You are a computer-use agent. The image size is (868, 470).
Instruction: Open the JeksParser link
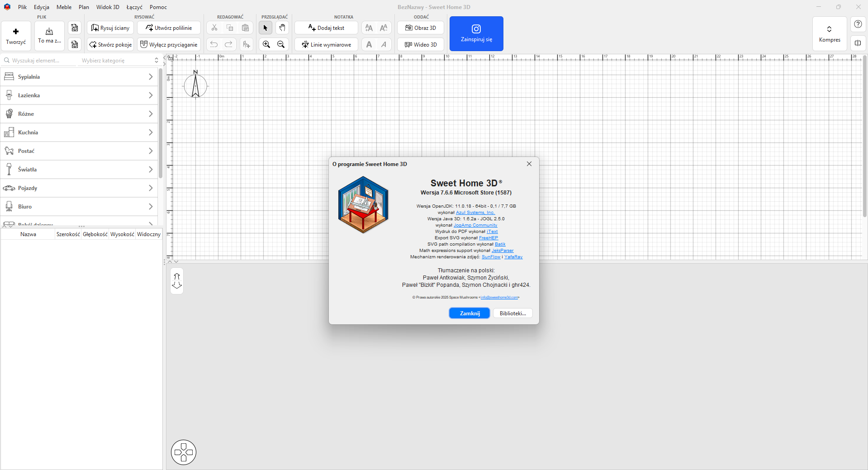pos(503,251)
